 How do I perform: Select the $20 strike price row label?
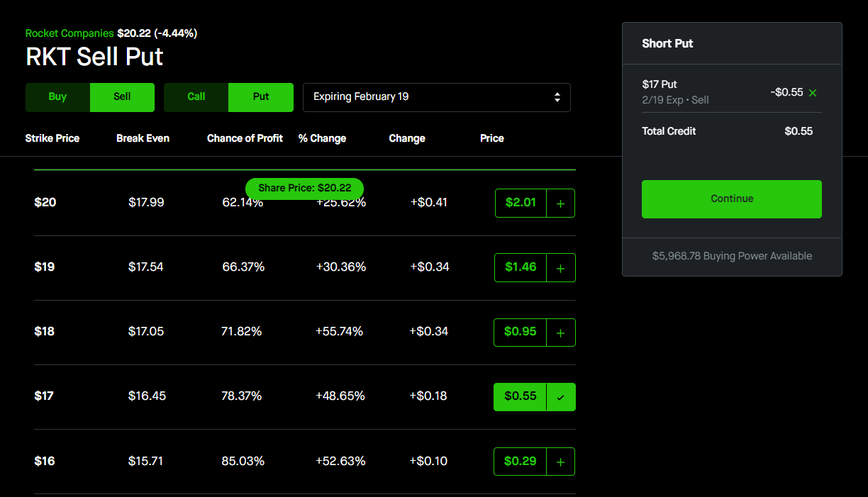45,203
